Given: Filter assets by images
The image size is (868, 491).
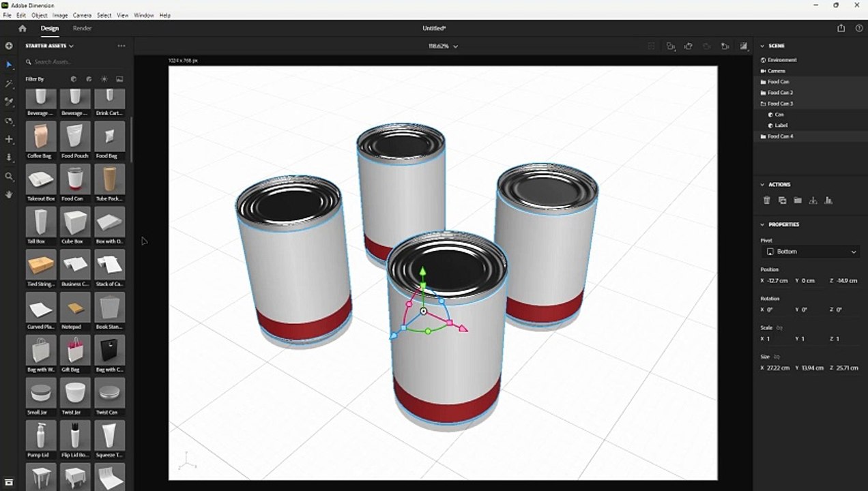Looking at the screenshot, I should (119, 79).
